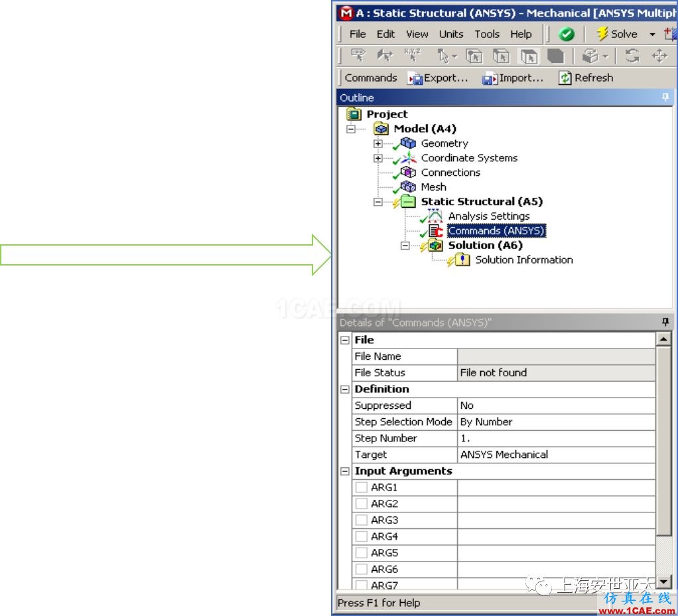Select Commands (ANSYS) in the tree
The height and width of the screenshot is (616, 678).
tap(496, 230)
